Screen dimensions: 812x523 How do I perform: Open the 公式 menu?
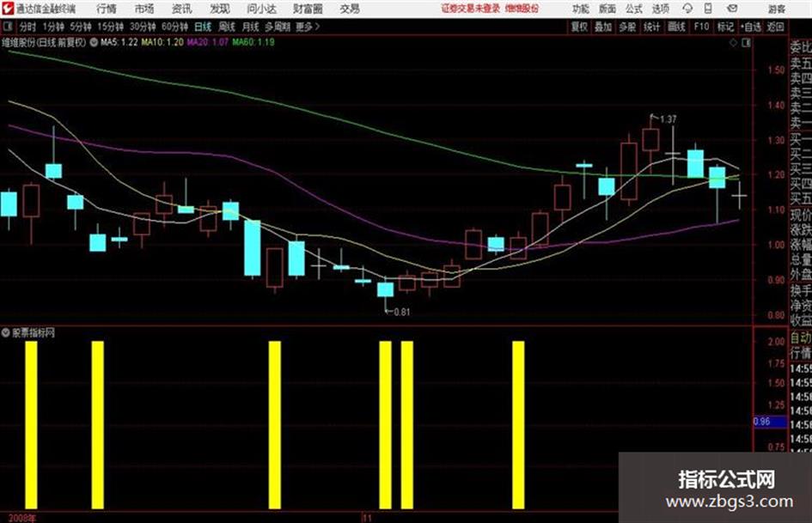634,9
